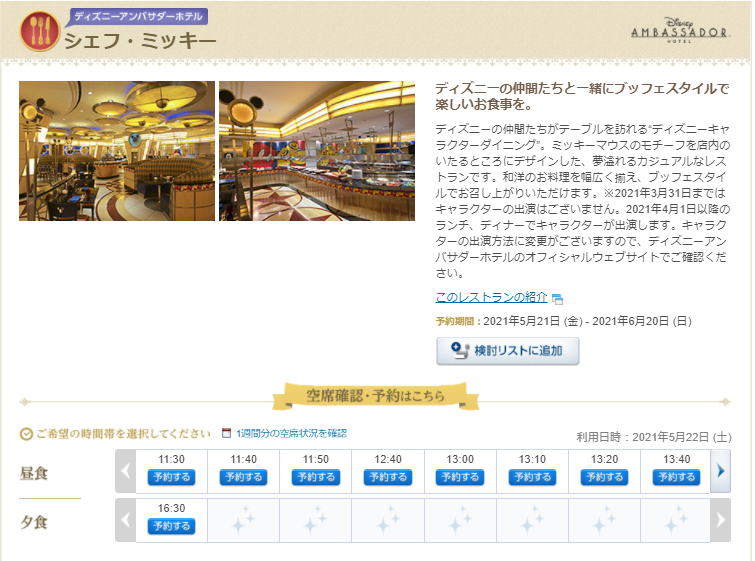
Task: Reserve the 13:40 lunch slot
Action: click(677, 477)
